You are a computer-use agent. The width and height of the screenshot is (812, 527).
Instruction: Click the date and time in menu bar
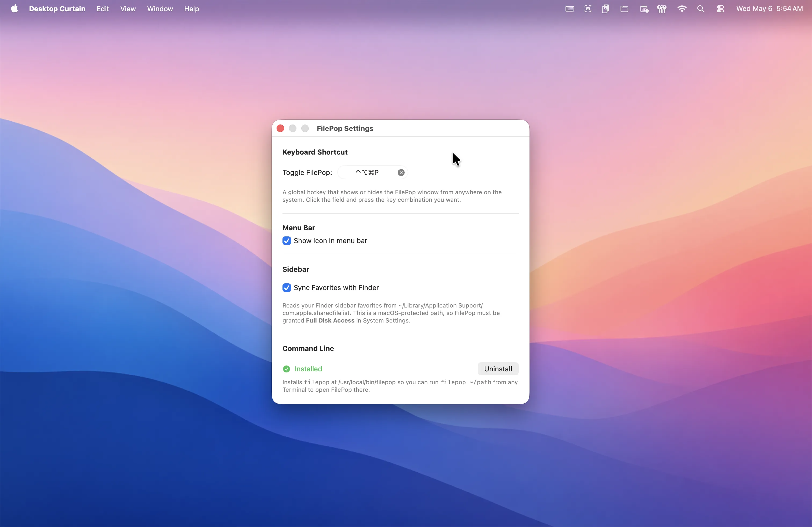tap(769, 9)
